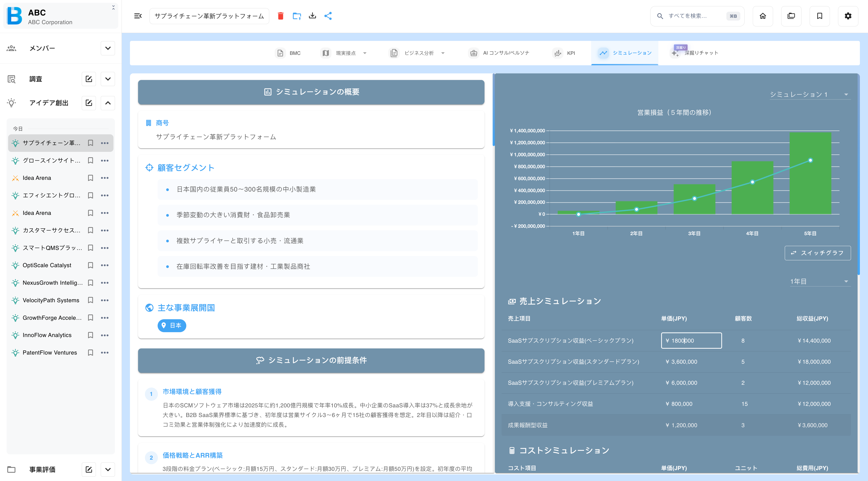Expand the 事業評価 section chevron
Image resolution: width=868 pixels, height=481 pixels.
[x=108, y=469]
